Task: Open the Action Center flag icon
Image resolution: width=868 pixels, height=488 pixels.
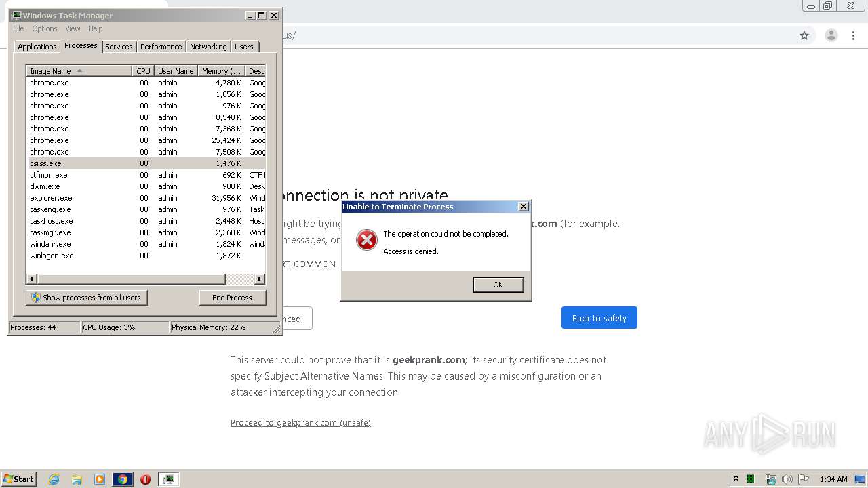Action: [804, 479]
